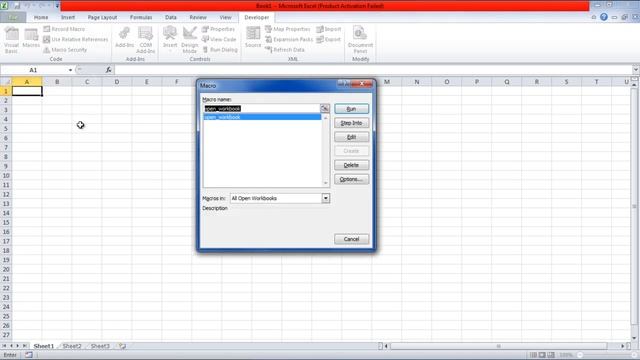
Task: Select the Developer tab
Action: [256, 17]
